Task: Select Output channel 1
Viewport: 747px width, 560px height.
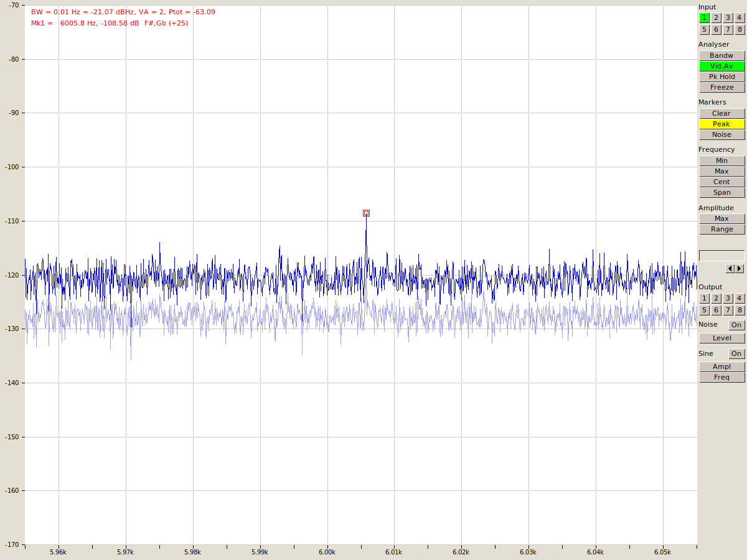Action: [x=704, y=299]
